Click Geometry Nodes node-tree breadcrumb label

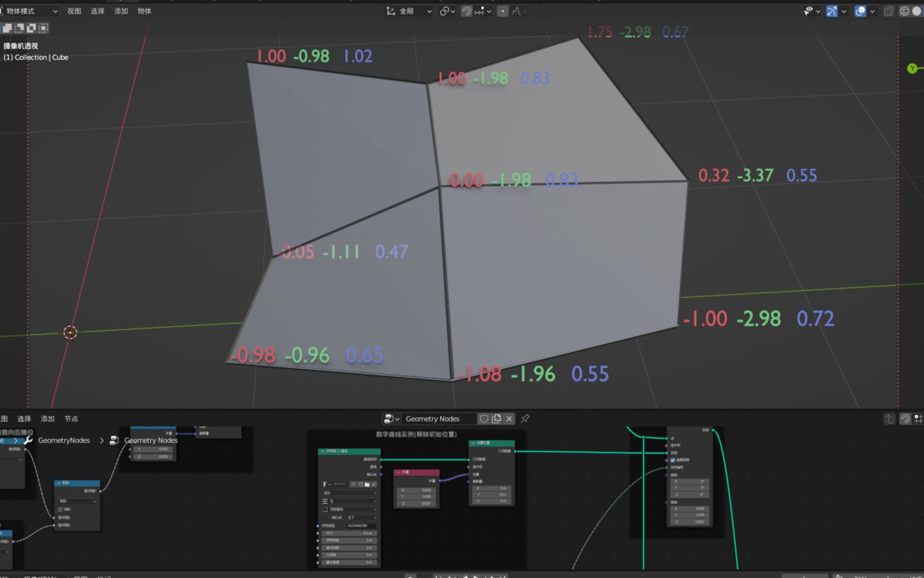click(x=151, y=440)
